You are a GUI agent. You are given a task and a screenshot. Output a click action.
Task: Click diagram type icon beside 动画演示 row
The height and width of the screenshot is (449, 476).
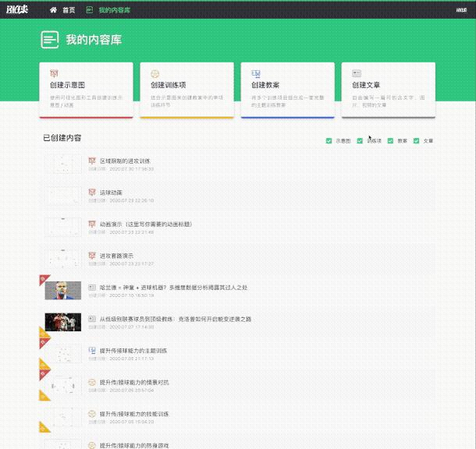point(92,224)
